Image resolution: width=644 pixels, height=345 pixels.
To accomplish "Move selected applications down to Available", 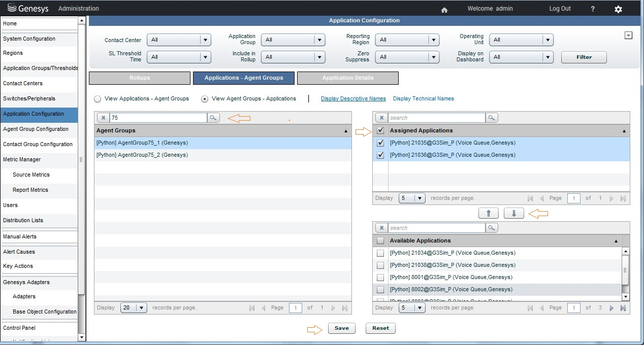I will pyautogui.click(x=514, y=214).
